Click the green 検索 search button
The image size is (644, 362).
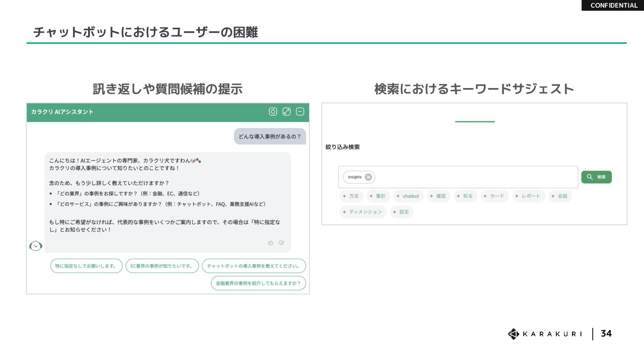click(597, 177)
